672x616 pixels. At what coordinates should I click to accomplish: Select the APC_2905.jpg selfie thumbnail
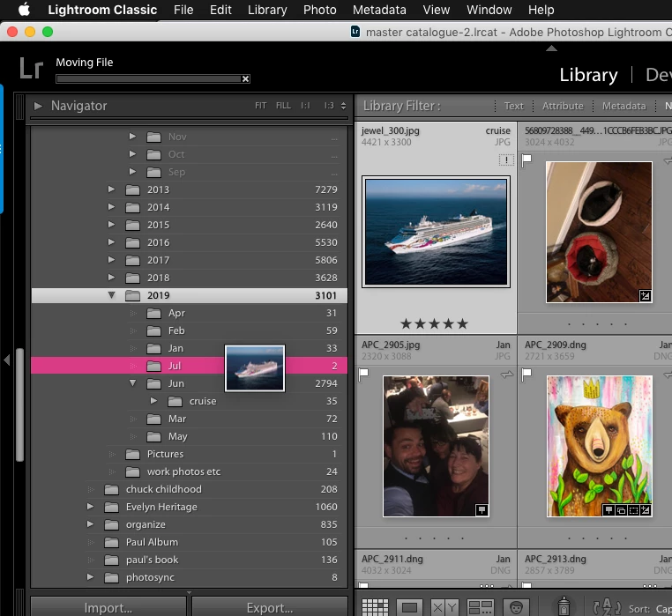point(436,446)
